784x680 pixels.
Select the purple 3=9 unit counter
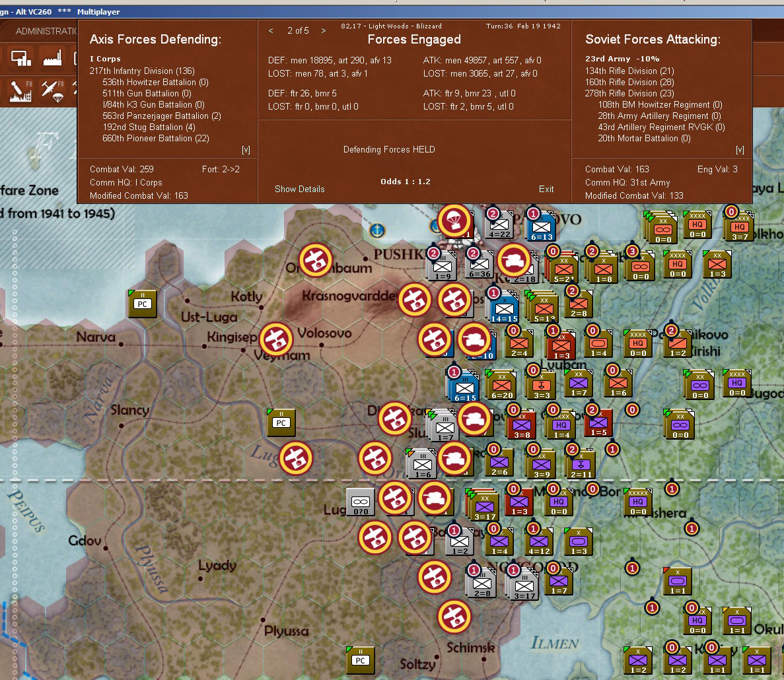(541, 465)
